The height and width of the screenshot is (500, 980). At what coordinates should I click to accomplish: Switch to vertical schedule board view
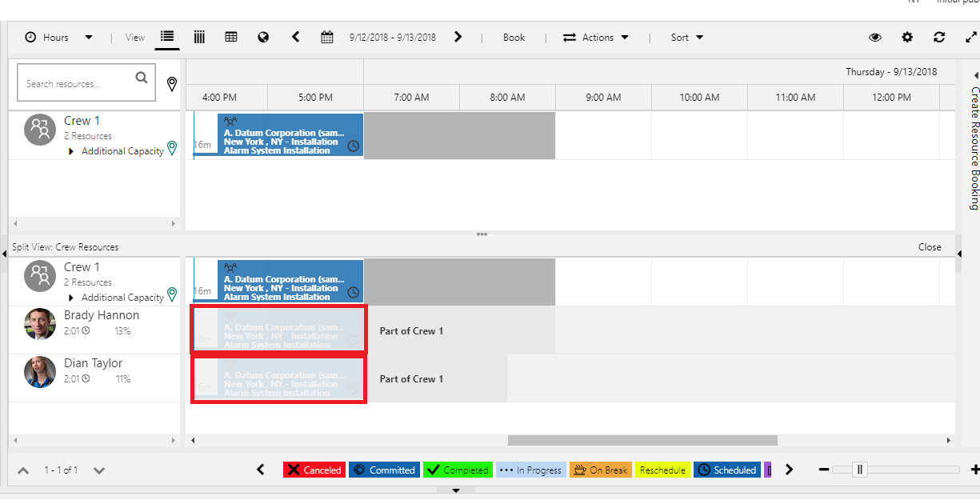tap(199, 37)
